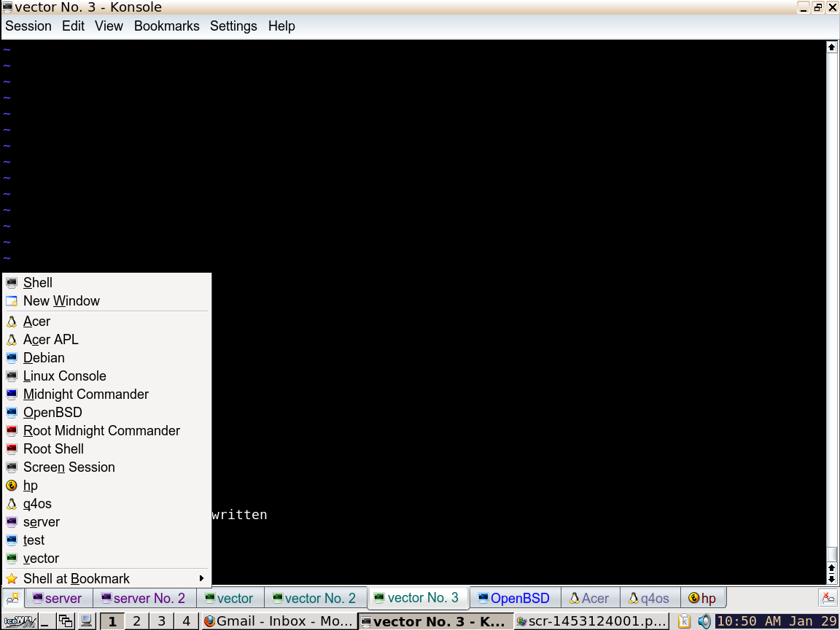Expand the Shell at Bookmark submenu arrow

pos(201,578)
